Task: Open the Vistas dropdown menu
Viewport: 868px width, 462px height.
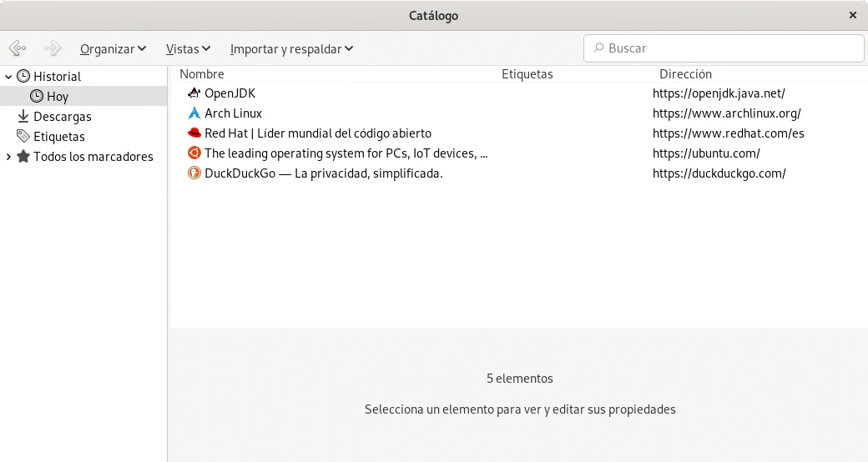Action: [x=188, y=49]
